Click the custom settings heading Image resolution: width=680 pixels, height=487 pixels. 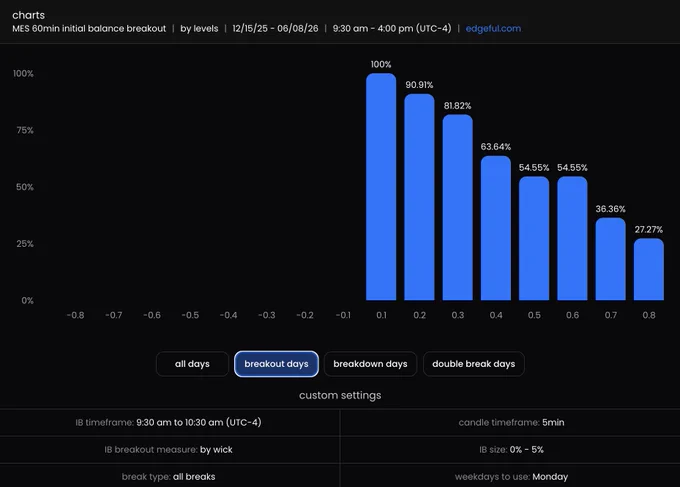(340, 395)
